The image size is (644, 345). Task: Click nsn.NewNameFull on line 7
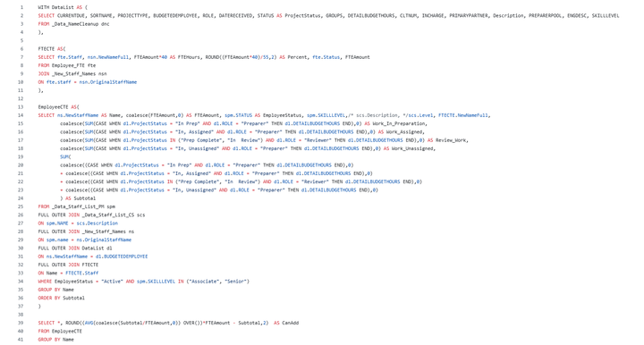(108, 57)
